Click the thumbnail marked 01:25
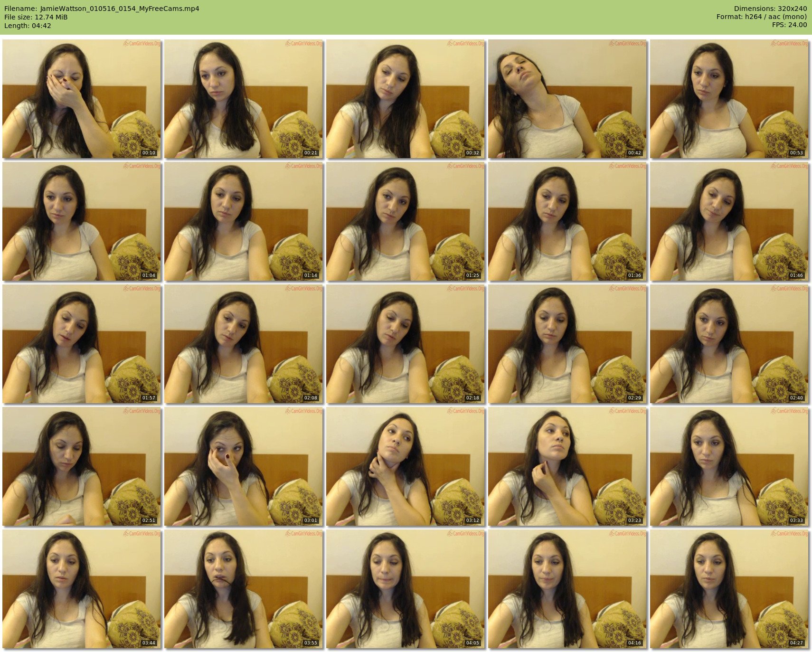812x652 pixels. click(x=406, y=221)
